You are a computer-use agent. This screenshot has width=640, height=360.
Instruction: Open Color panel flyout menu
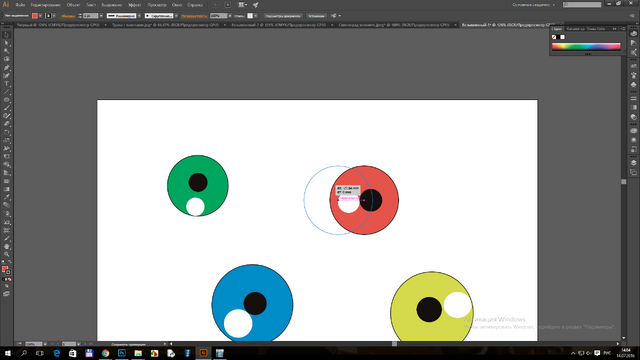[x=623, y=29]
